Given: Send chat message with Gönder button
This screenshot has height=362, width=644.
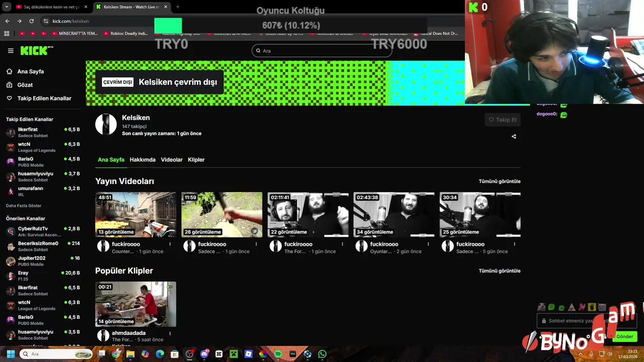Looking at the screenshot, I should (x=624, y=337).
